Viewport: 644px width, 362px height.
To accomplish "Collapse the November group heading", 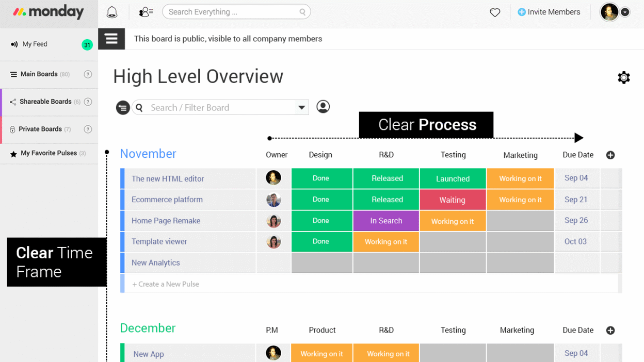I will coord(148,154).
